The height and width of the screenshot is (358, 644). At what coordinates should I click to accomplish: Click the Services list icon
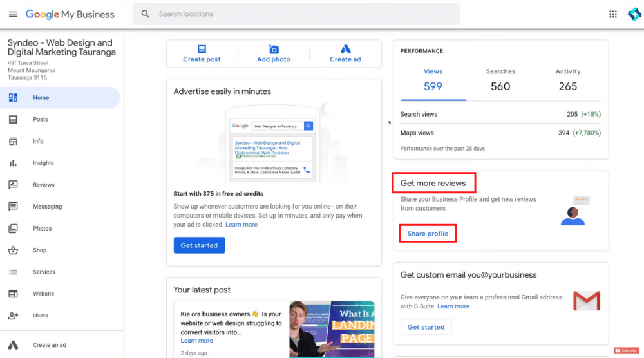13,272
